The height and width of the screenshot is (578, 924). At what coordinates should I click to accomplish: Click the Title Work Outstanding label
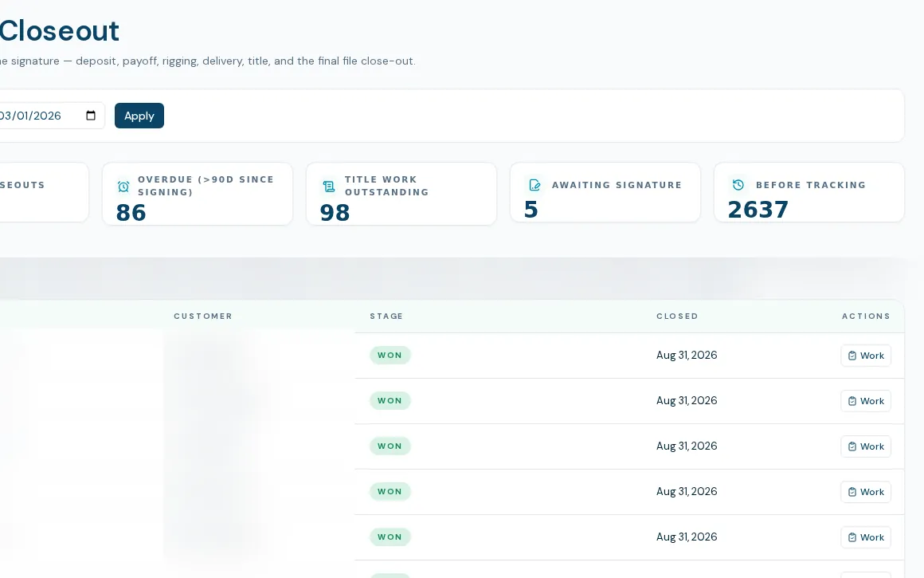[386, 186]
